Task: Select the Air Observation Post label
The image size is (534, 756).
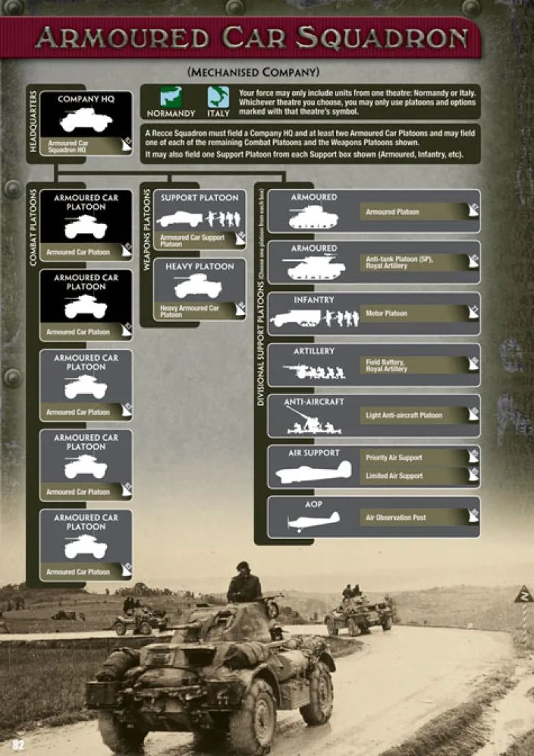Action: [396, 517]
